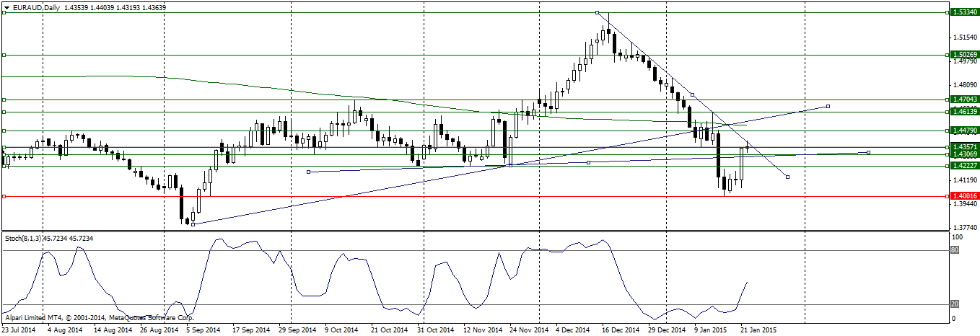Click the 1.46139 green price label
This screenshot has height=336, width=980.
[965, 112]
